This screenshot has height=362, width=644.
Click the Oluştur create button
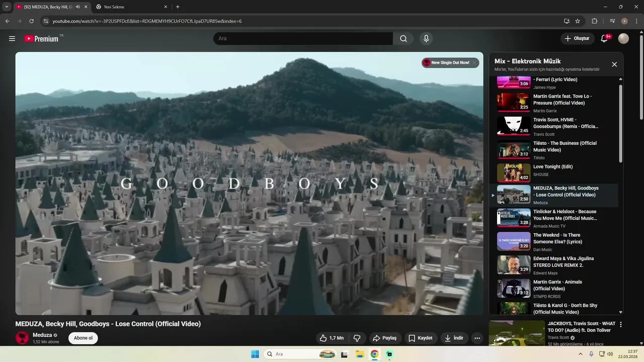577,39
